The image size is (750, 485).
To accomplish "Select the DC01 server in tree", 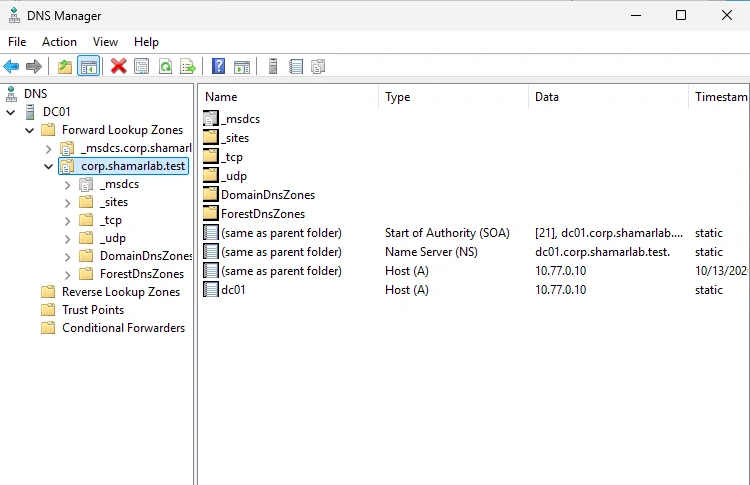I will point(56,112).
